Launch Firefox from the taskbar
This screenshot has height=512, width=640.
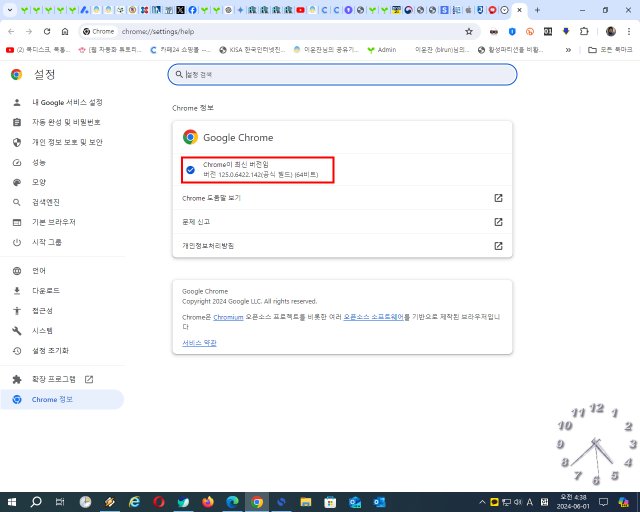[x=208, y=502]
